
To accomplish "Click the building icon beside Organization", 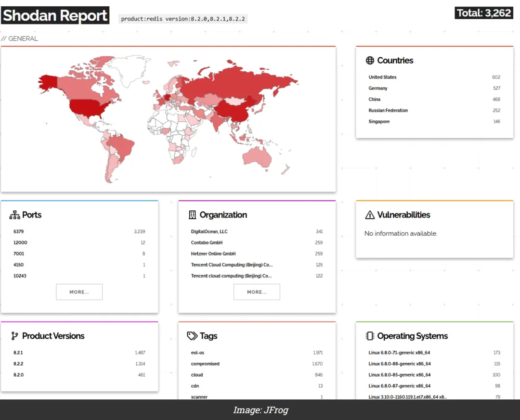I will 192,215.
